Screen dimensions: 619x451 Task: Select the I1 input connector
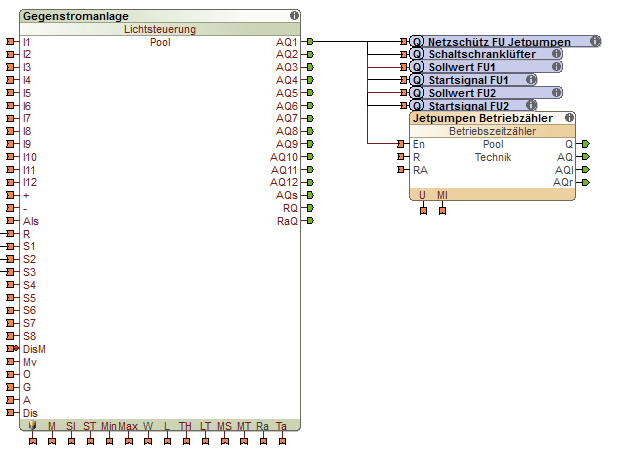[x=11, y=42]
